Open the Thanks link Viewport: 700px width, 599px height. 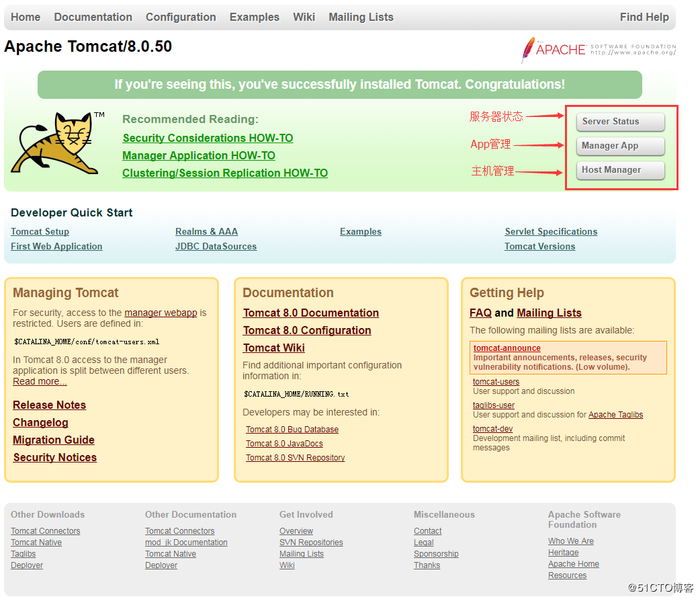(427, 565)
